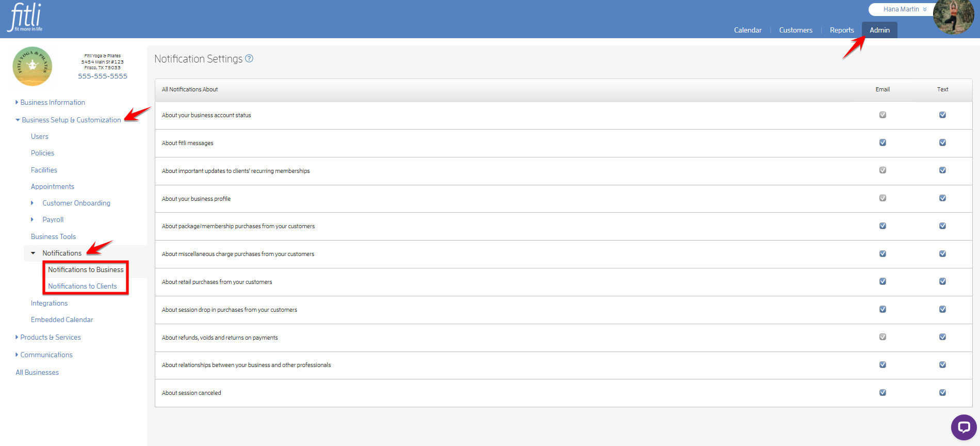Click the All Notifications About header
The width and height of the screenshot is (980, 446).
point(190,89)
